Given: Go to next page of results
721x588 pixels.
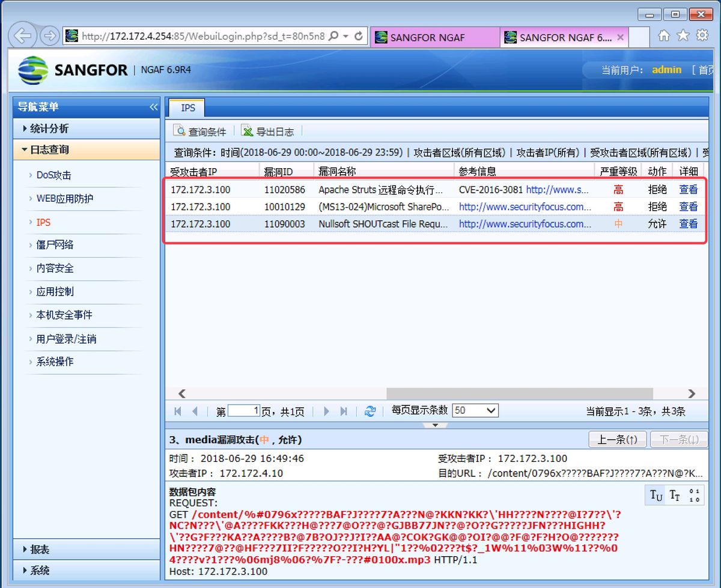Looking at the screenshot, I should click(326, 411).
